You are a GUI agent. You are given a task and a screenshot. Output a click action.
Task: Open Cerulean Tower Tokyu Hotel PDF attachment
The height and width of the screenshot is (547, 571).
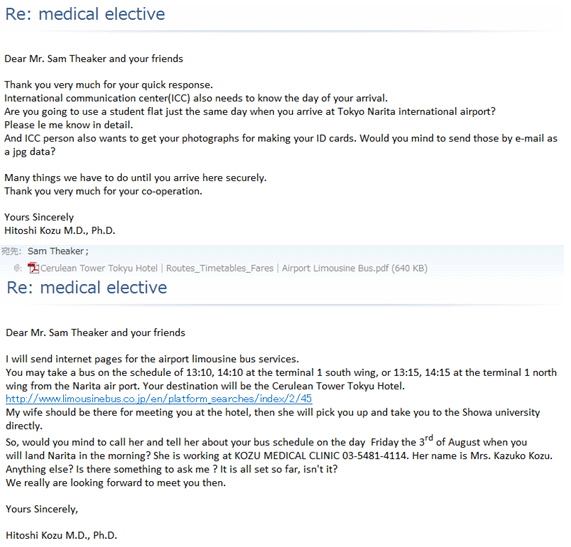coord(233,268)
